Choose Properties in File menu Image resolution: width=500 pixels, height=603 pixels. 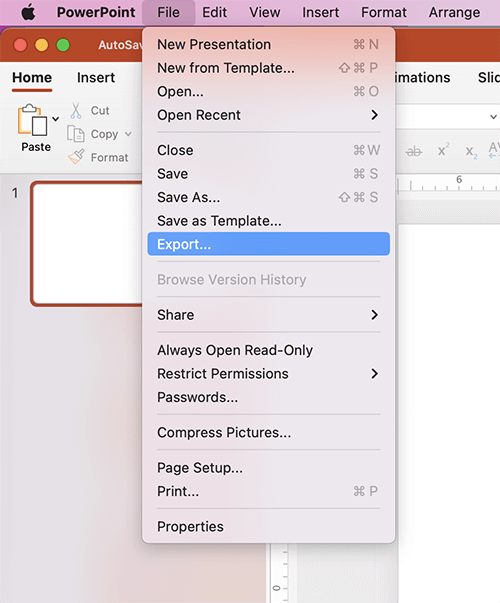(268, 526)
